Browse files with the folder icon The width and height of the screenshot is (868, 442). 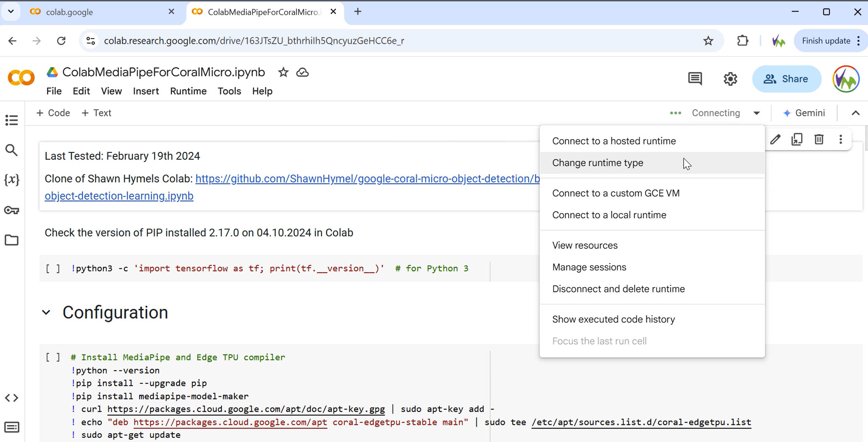(12, 240)
